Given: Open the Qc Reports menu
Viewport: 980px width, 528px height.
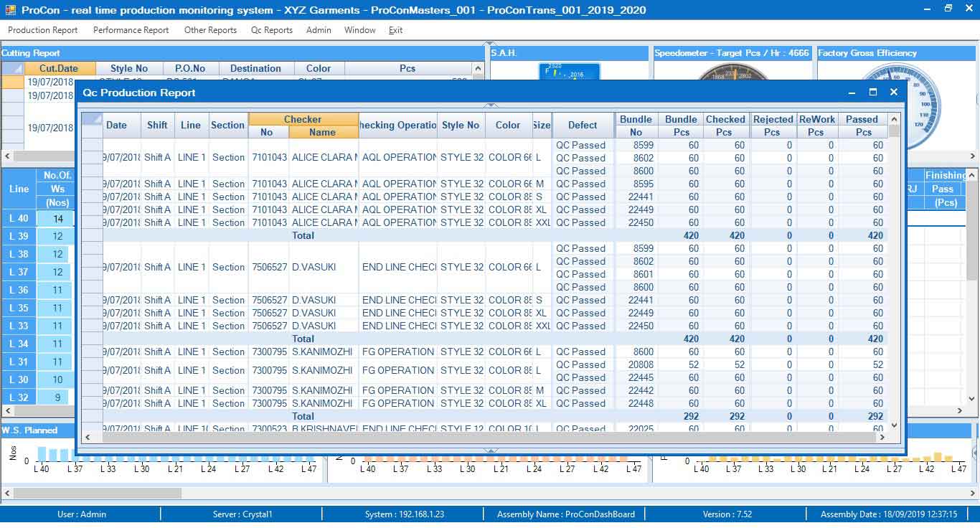Looking at the screenshot, I should [271, 30].
